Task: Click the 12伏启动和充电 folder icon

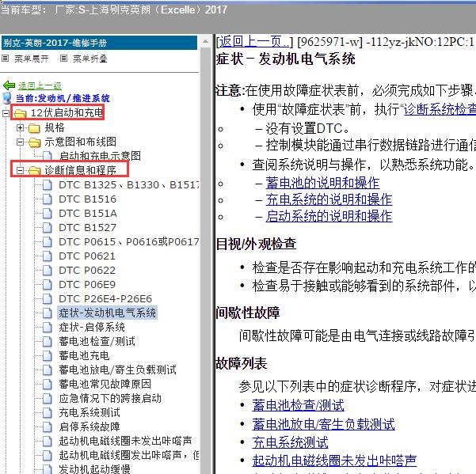Action: pos(21,113)
